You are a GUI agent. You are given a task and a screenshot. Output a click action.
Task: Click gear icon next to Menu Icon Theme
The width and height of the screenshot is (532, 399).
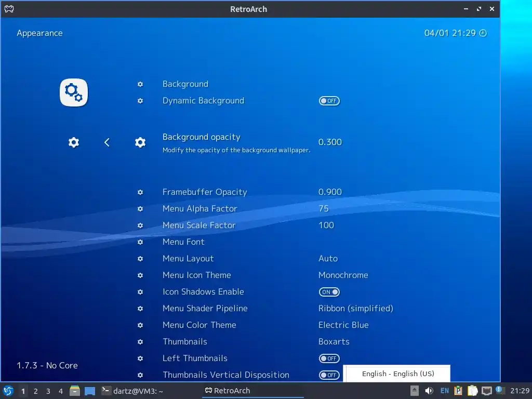pos(140,275)
